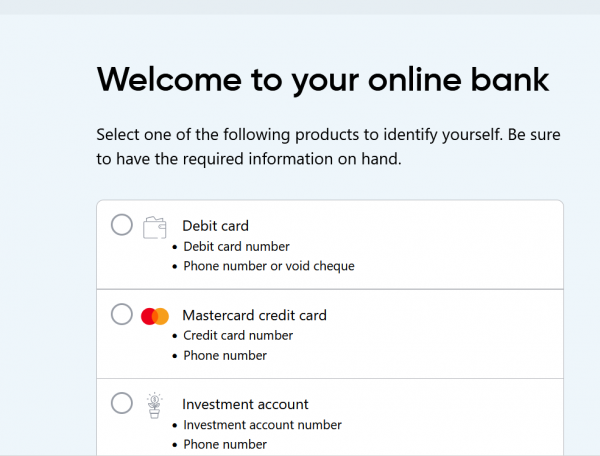Click the "Debit card" option label
The image size is (600, 456).
click(x=215, y=226)
